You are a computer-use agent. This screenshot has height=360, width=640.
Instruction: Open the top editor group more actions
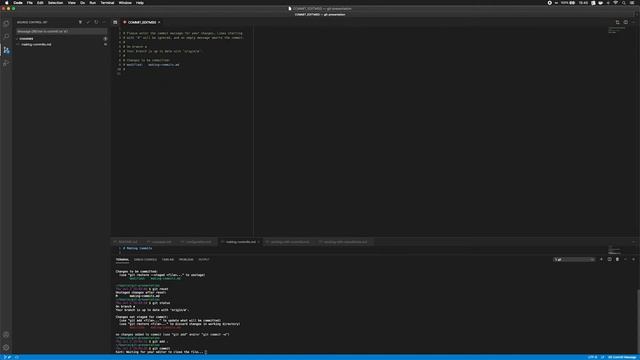(x=633, y=22)
